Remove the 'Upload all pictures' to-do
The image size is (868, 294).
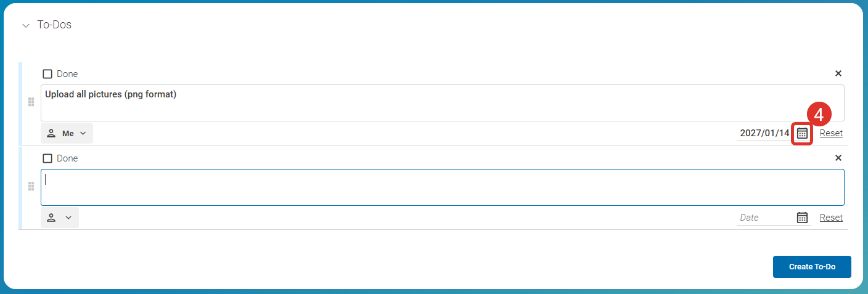tap(838, 73)
